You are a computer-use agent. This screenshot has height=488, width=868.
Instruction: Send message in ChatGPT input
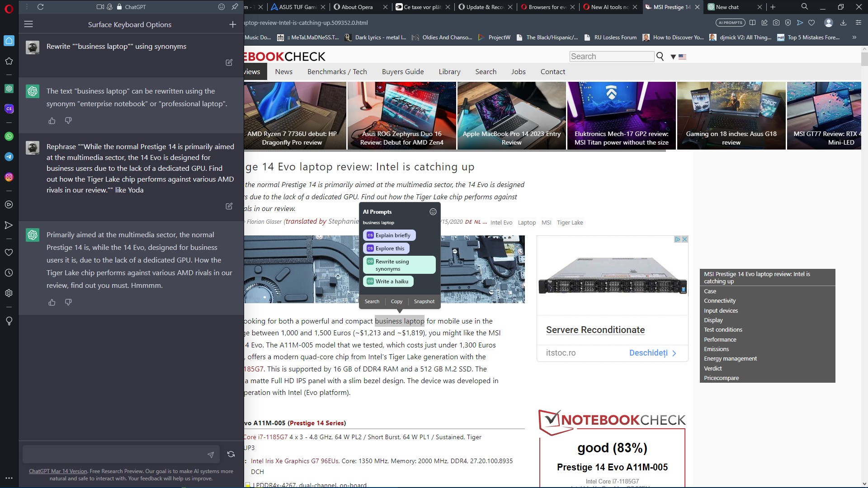(211, 455)
